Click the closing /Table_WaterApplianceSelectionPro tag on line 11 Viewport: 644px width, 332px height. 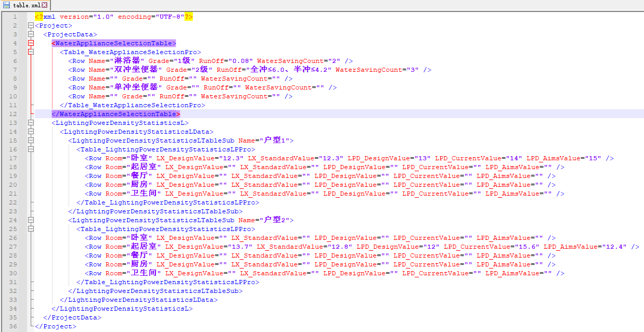point(133,105)
